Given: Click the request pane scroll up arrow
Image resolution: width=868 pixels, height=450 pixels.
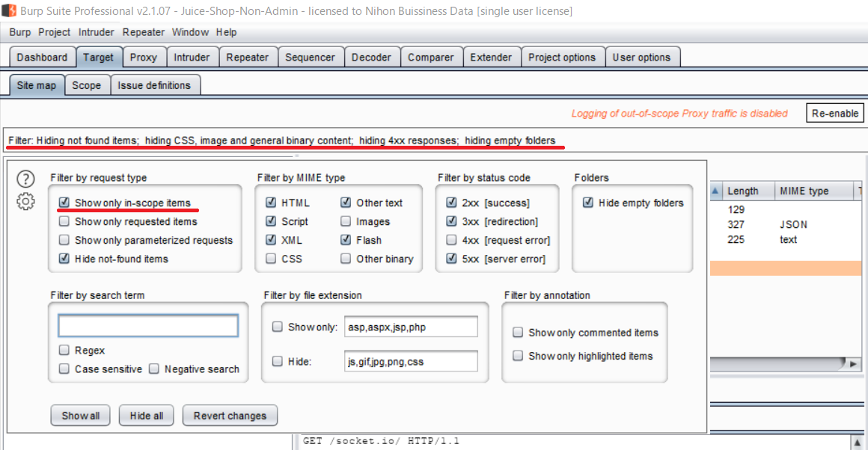Looking at the screenshot, I should [857, 443].
